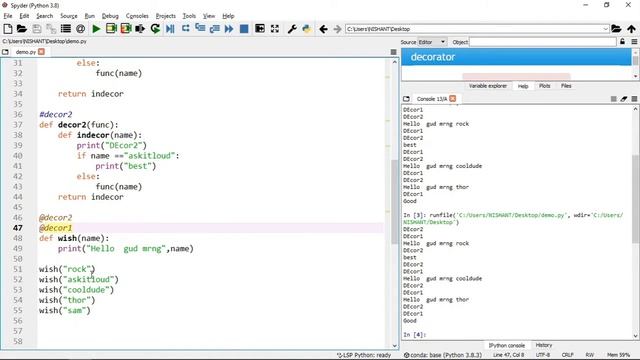Close the Console 13/A tab
The width and height of the screenshot is (640, 360).
(x=453, y=98)
